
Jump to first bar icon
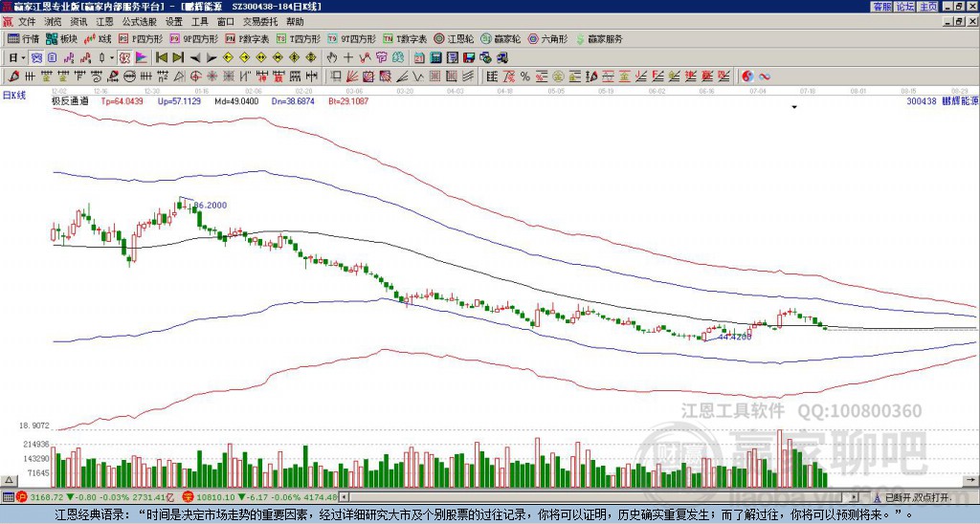point(161,58)
